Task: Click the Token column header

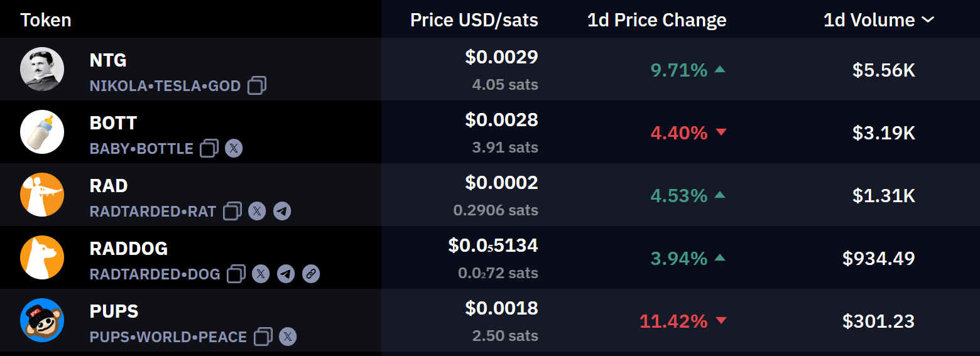Action: 46,20
